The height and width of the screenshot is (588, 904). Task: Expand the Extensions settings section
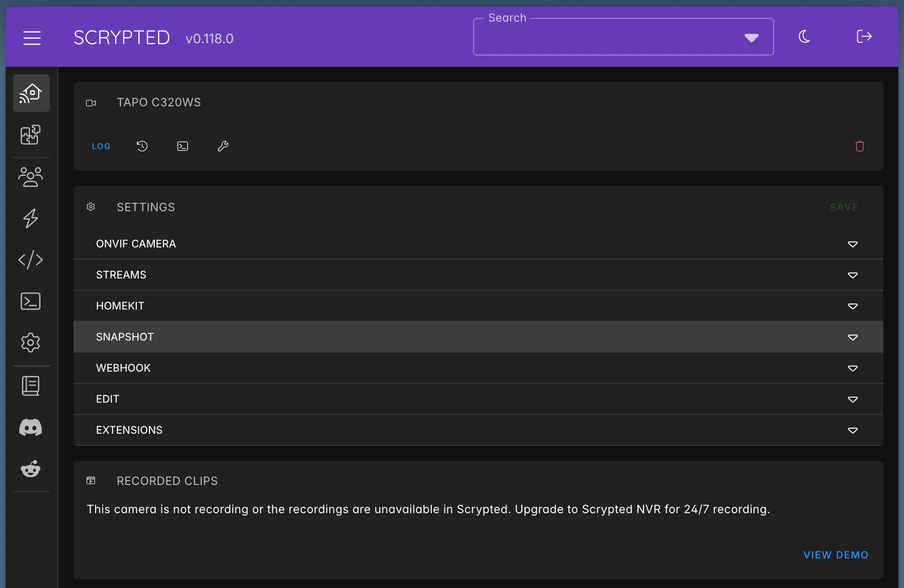pyautogui.click(x=478, y=430)
